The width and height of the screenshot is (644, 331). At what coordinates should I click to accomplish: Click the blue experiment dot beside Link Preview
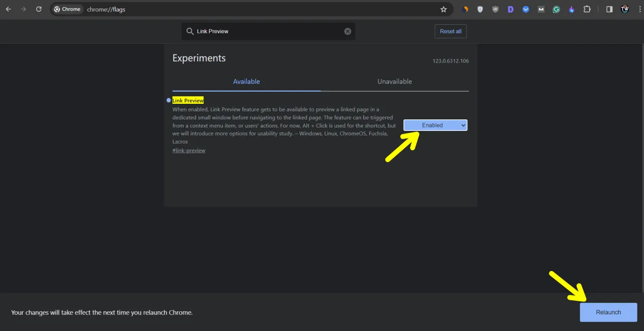[x=169, y=100]
